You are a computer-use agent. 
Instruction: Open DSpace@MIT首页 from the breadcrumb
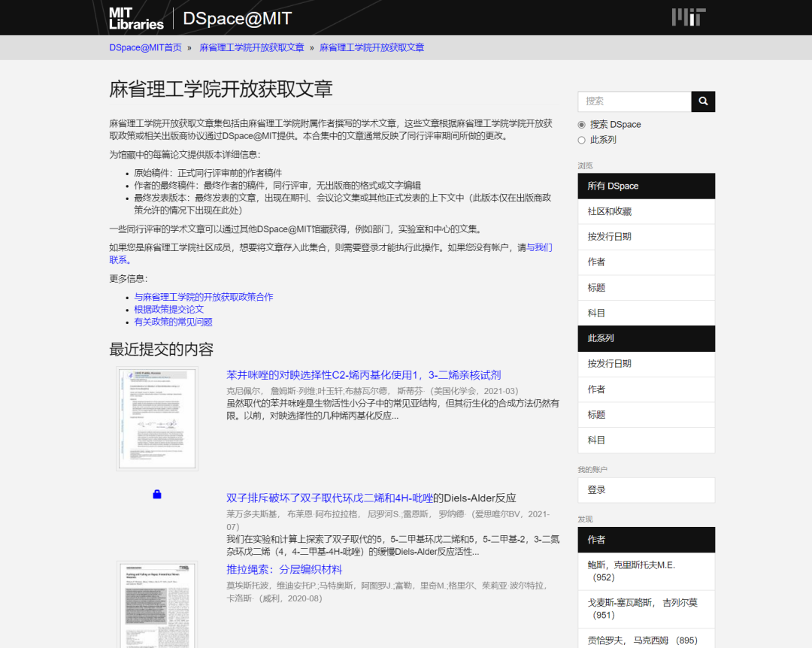point(146,47)
